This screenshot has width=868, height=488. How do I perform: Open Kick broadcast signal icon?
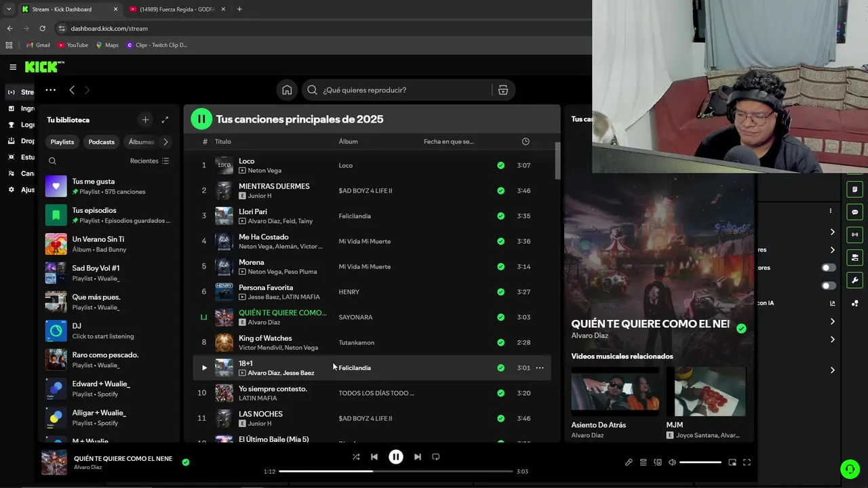click(x=854, y=235)
